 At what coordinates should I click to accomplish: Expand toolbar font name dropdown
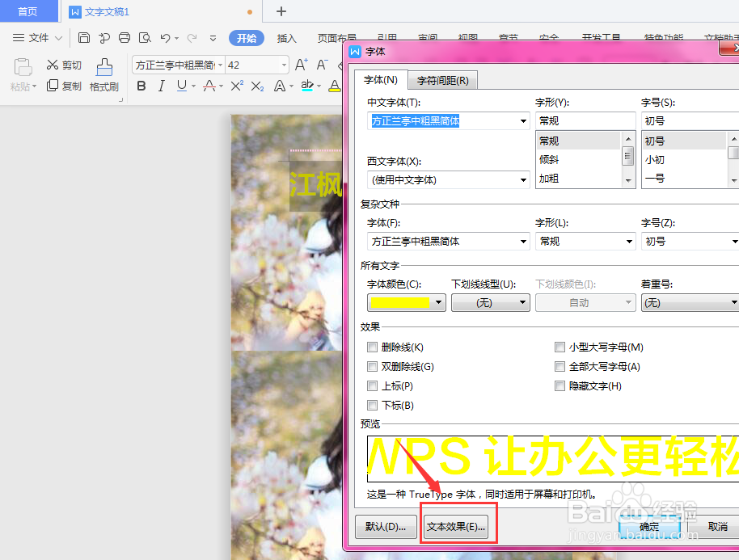220,65
